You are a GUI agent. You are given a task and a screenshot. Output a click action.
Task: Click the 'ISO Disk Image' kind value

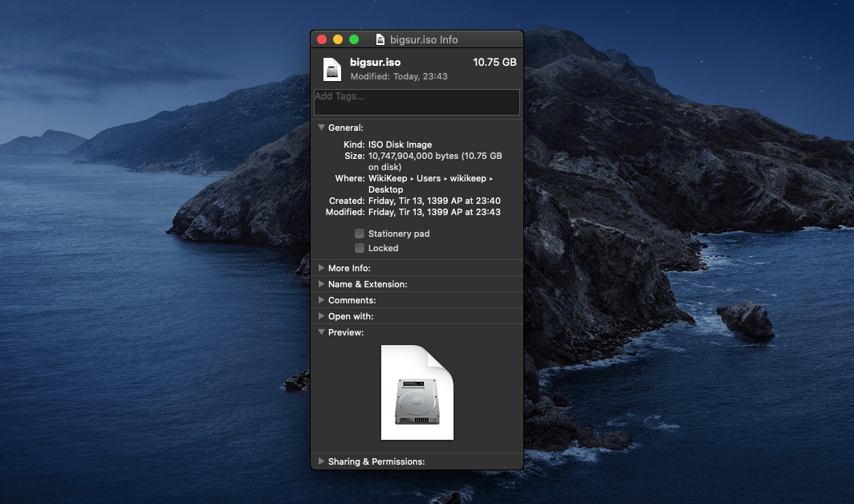(401, 144)
